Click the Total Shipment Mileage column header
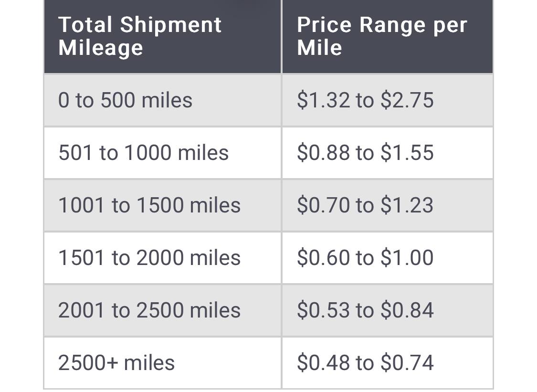This screenshot has height=392, width=537. (x=140, y=36)
